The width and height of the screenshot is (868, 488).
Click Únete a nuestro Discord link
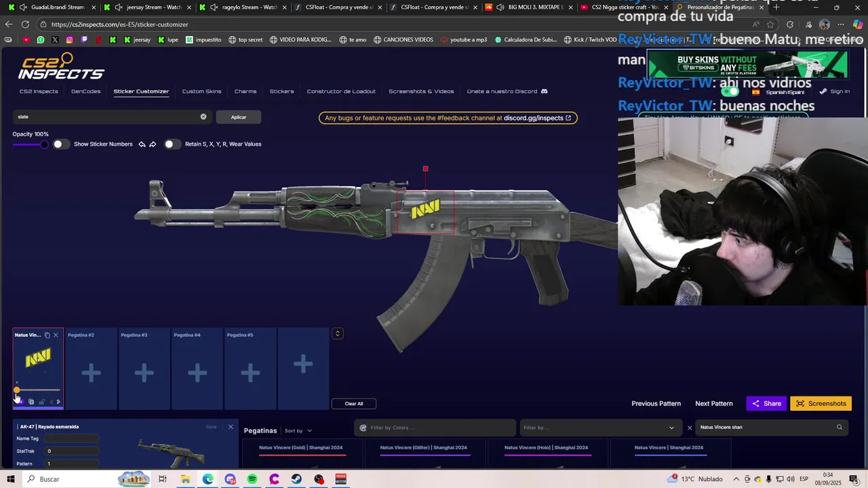coord(507,91)
